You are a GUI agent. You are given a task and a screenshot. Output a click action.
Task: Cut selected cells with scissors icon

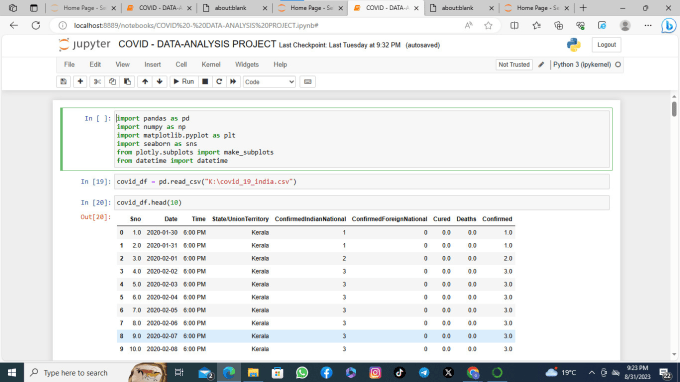97,82
